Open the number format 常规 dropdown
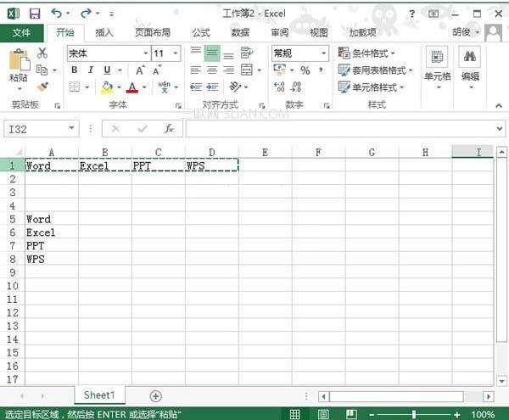Image resolution: width=509 pixels, height=420 pixels. point(323,53)
